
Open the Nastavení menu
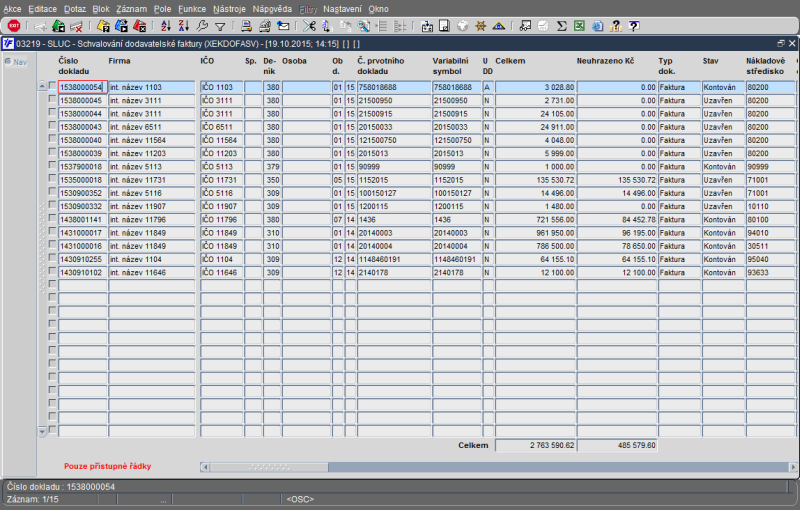pos(342,9)
